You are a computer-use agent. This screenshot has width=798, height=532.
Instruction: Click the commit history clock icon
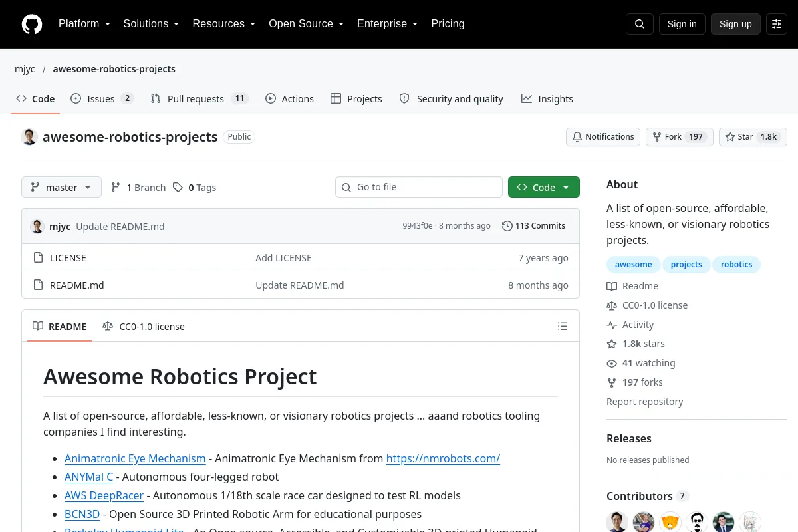[507, 226]
